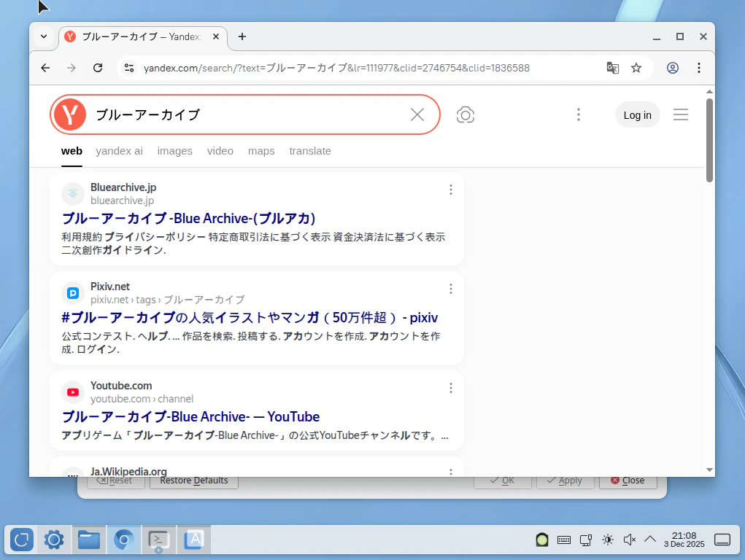745x560 pixels.
Task: Expand hidden system tray icons arrow
Action: tap(650, 539)
